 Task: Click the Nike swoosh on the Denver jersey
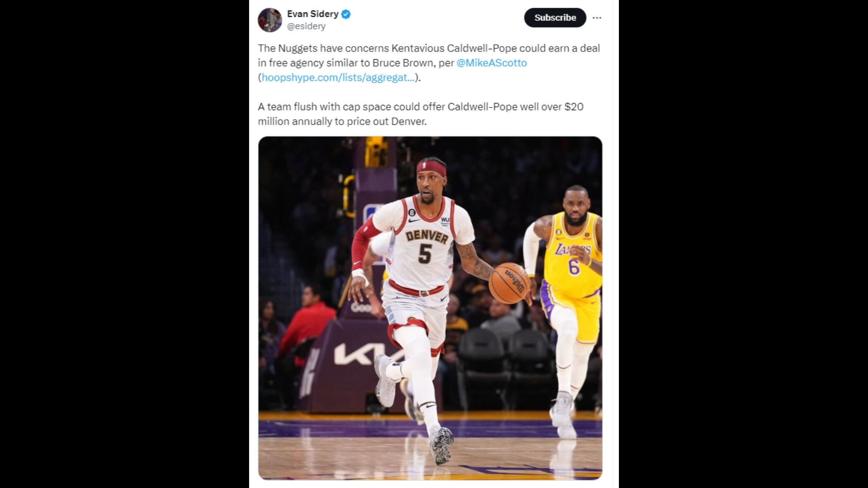(414, 221)
